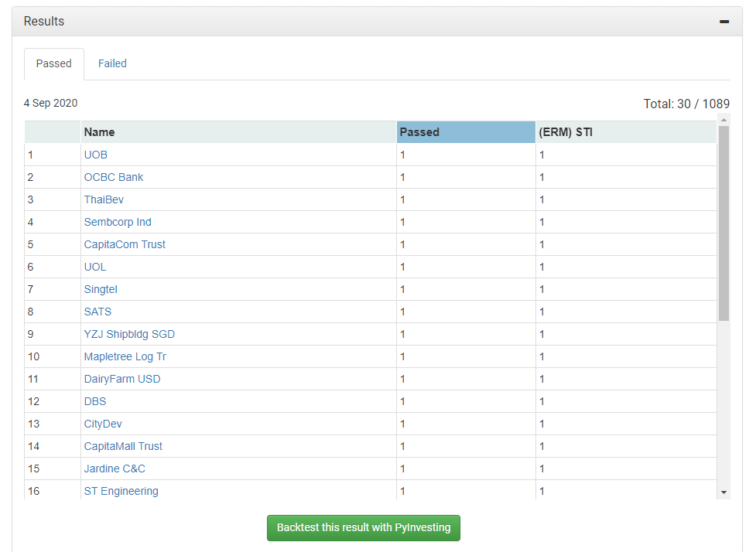
Task: Open the DBS stock link
Action: pos(95,401)
